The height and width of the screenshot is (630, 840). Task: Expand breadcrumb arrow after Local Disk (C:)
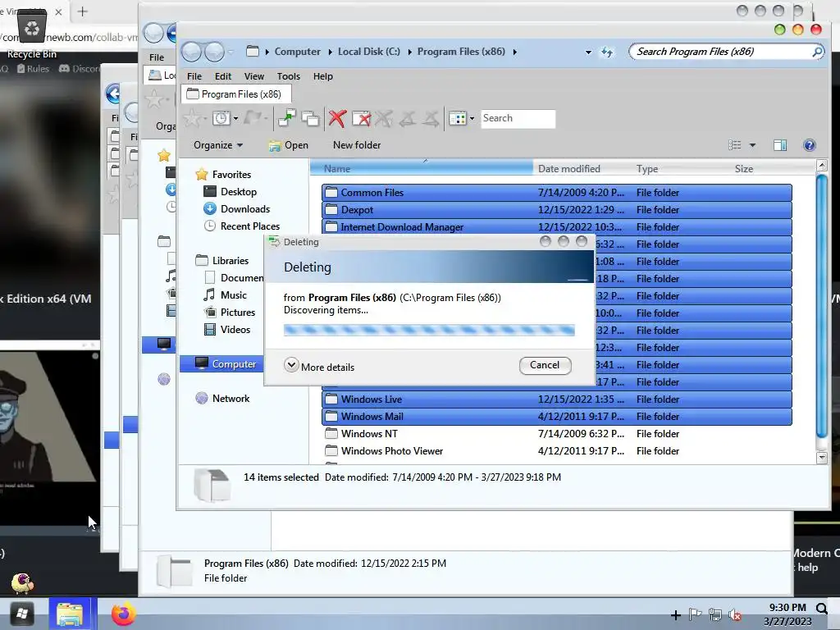pyautogui.click(x=409, y=52)
